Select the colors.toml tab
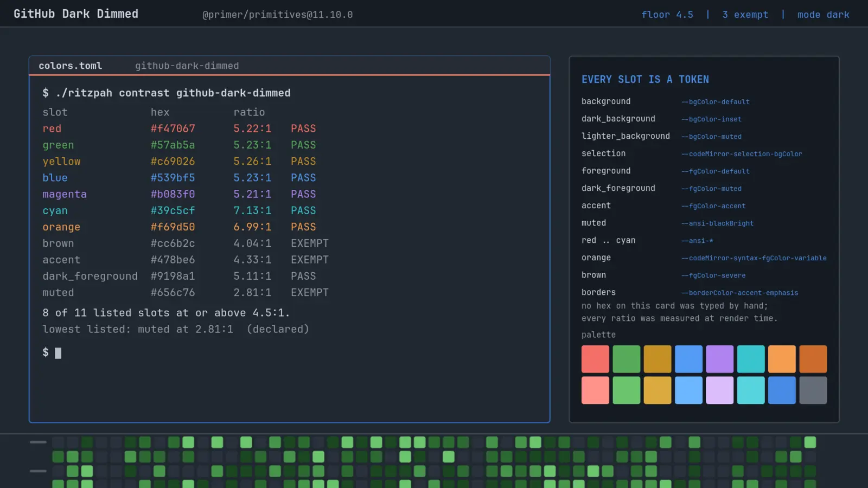Viewport: 868px width, 488px height. (71, 66)
